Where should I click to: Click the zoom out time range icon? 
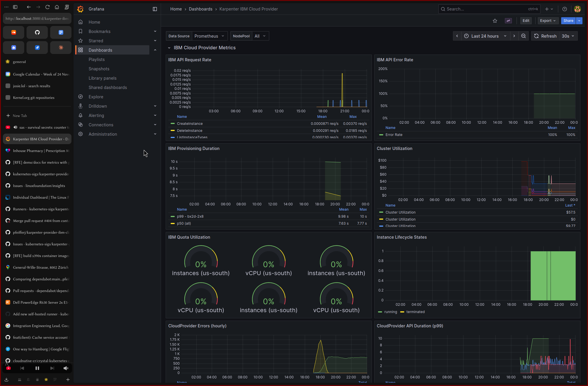pos(524,36)
